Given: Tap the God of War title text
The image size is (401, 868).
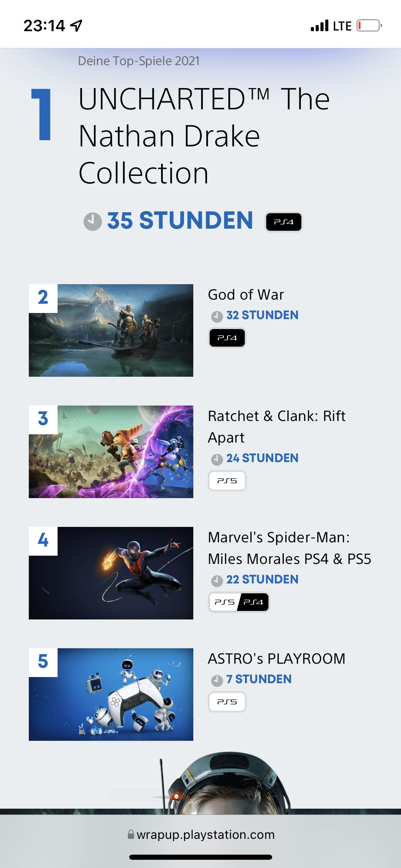Looking at the screenshot, I should [x=246, y=295].
